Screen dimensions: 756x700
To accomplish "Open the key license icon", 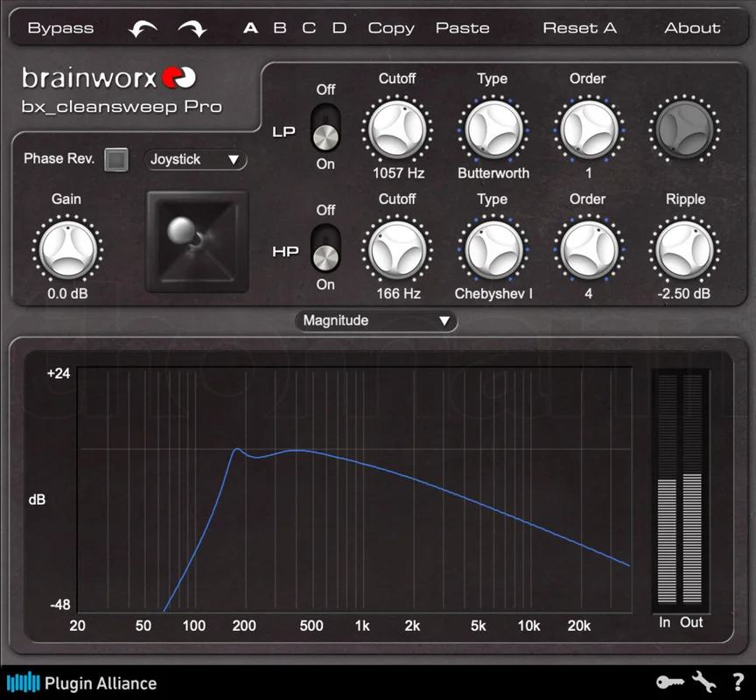I will click(x=670, y=682).
